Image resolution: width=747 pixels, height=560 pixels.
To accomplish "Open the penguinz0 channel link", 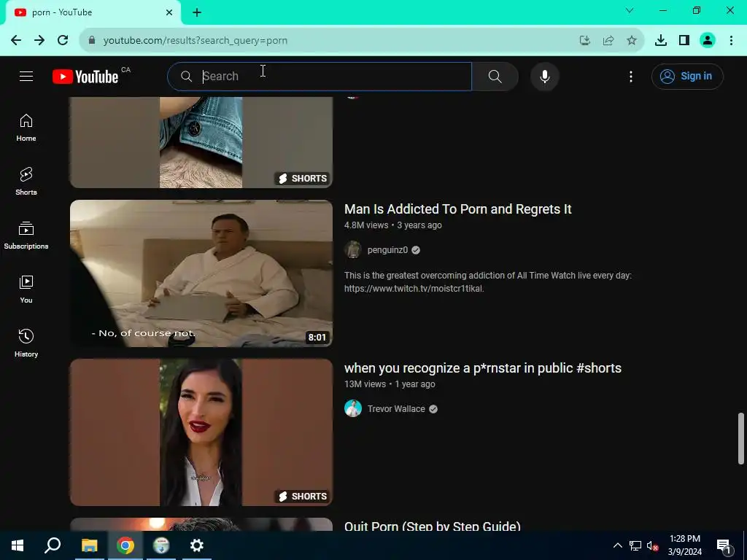I will (x=387, y=250).
